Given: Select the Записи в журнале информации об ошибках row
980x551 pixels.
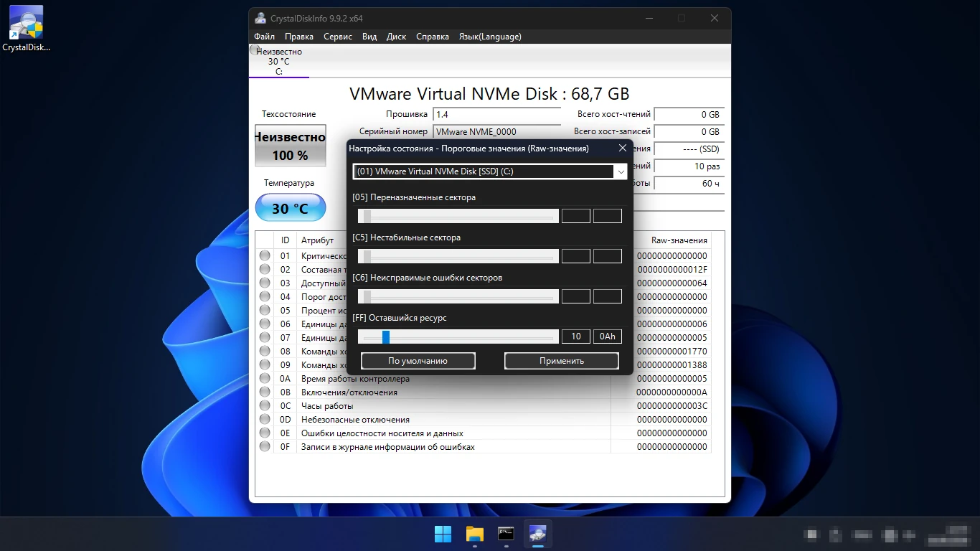Looking at the screenshot, I should (x=484, y=447).
